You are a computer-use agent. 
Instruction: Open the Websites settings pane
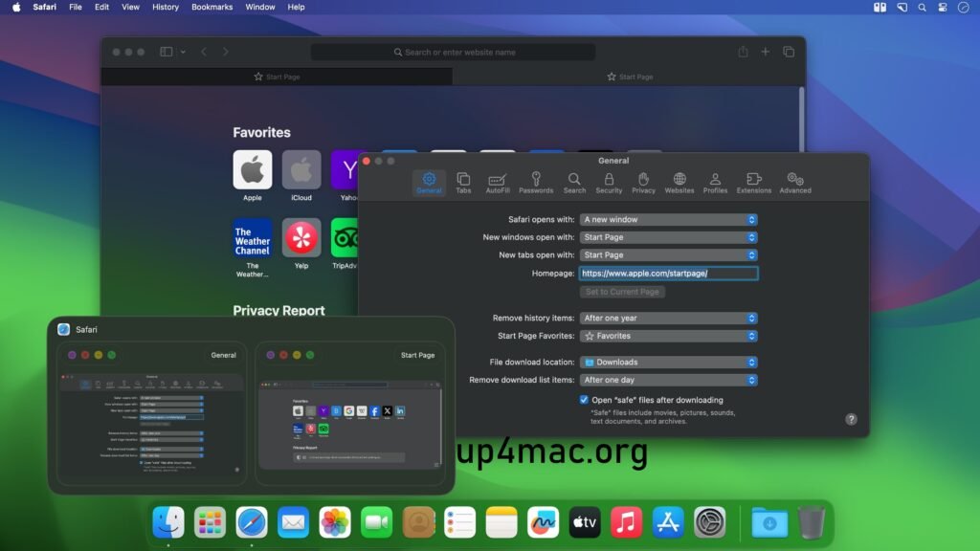coord(679,182)
